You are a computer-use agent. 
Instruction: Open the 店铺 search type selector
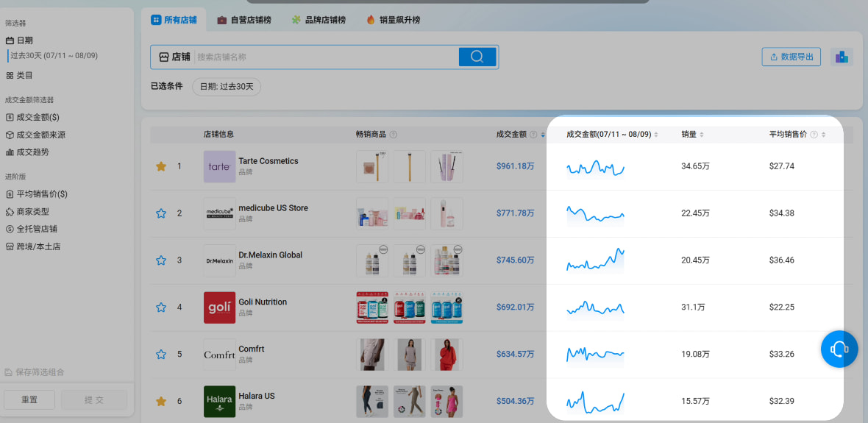[174, 57]
